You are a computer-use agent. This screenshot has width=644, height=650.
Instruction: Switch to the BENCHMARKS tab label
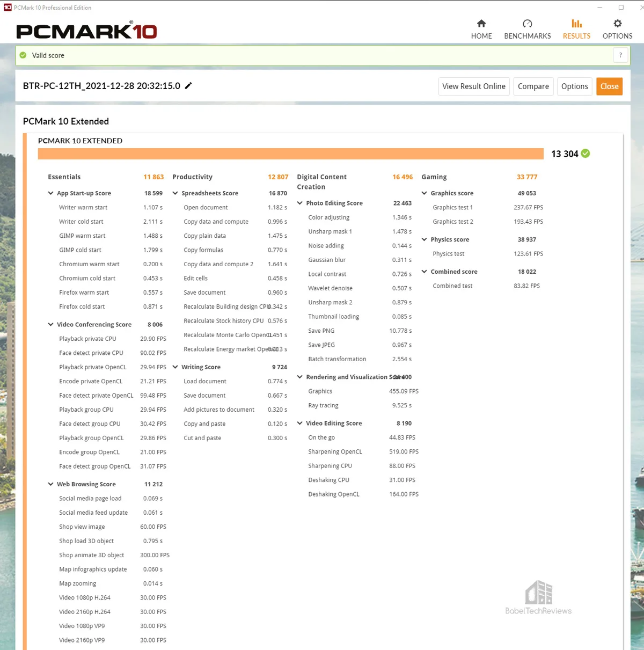pos(528,36)
